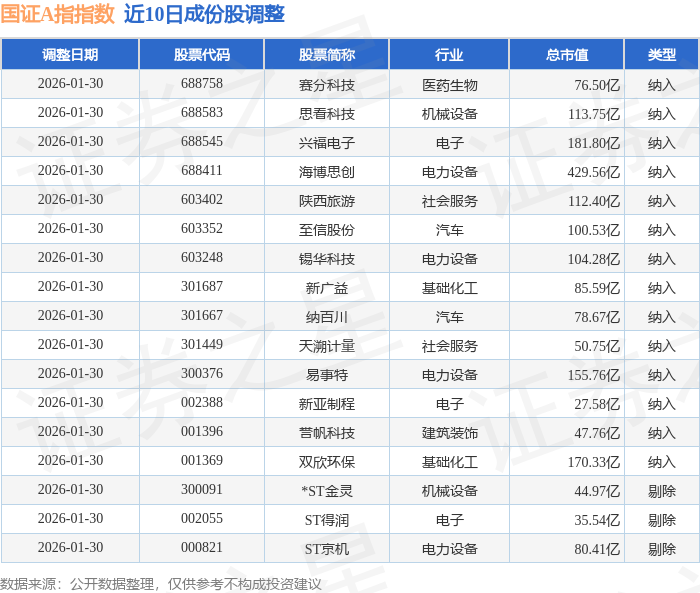Click the 类型 column header
This screenshot has width=700, height=593.
[662, 54]
